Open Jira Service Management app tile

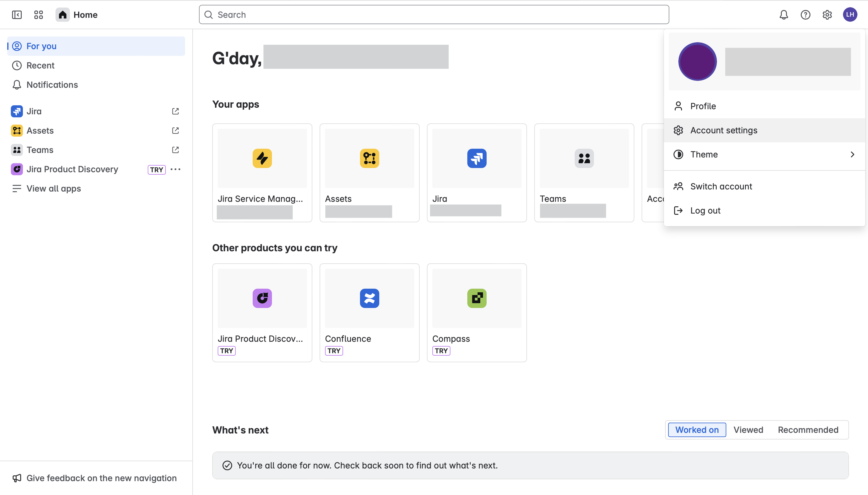(x=262, y=172)
